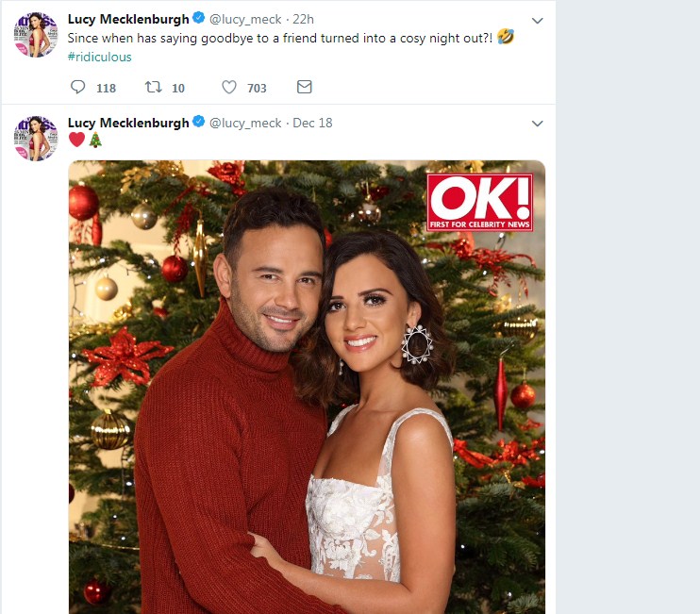Click the 118 replies count
700x614 pixels.
tap(107, 88)
